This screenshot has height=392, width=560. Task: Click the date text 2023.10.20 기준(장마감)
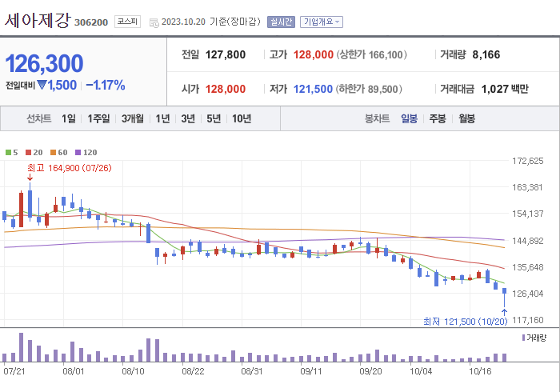[x=211, y=22]
